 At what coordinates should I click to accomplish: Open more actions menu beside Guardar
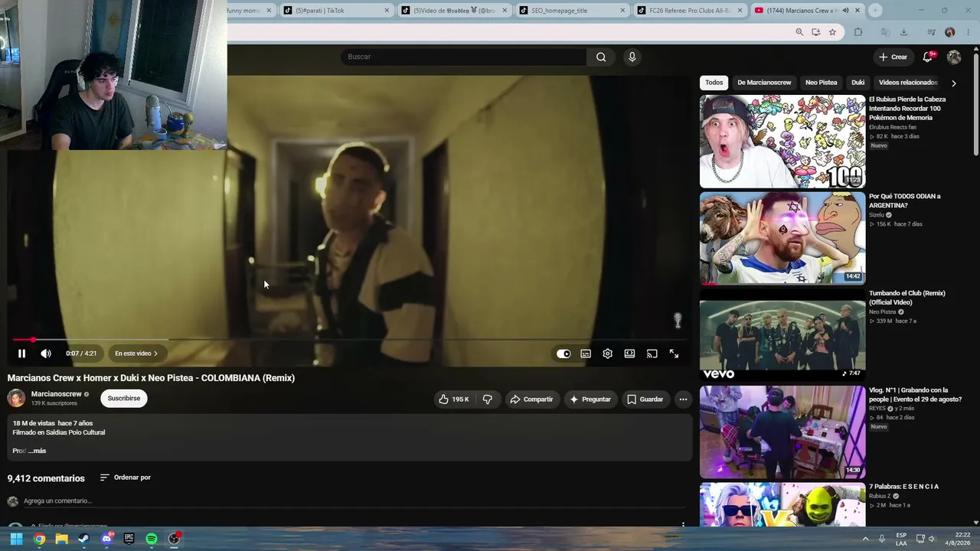pyautogui.click(x=683, y=399)
